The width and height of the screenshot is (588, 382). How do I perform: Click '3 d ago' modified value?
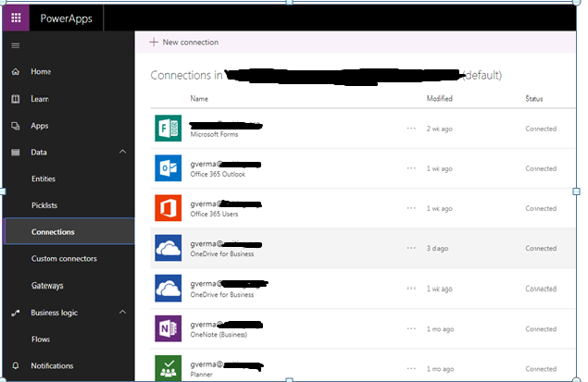click(437, 248)
